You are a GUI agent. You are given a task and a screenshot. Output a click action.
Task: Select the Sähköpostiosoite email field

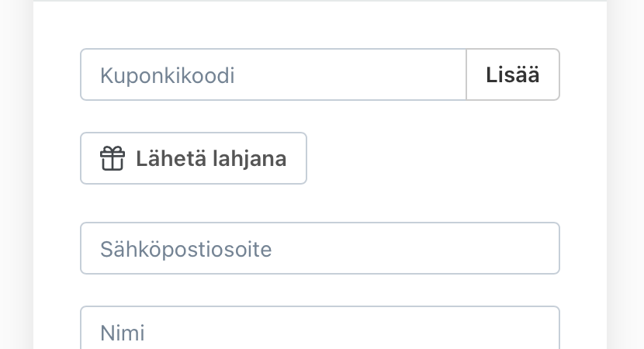point(320,249)
